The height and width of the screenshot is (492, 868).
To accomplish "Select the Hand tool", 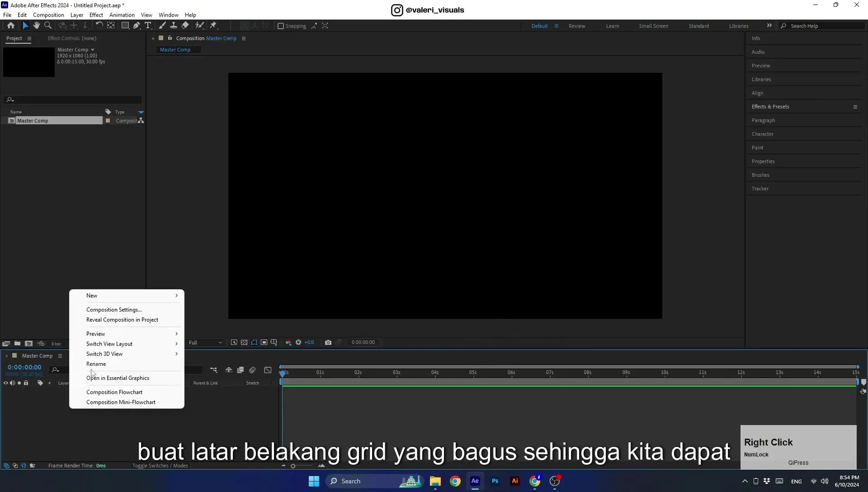I will coord(37,26).
